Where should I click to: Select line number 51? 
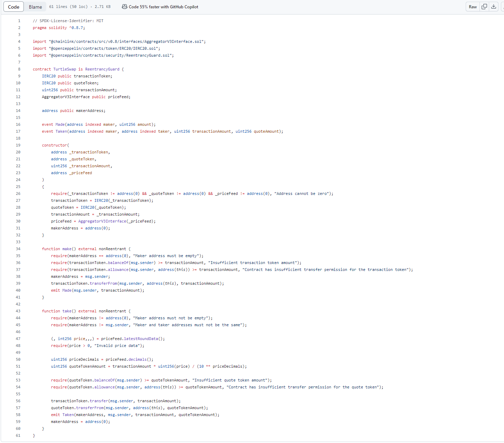click(x=18, y=366)
